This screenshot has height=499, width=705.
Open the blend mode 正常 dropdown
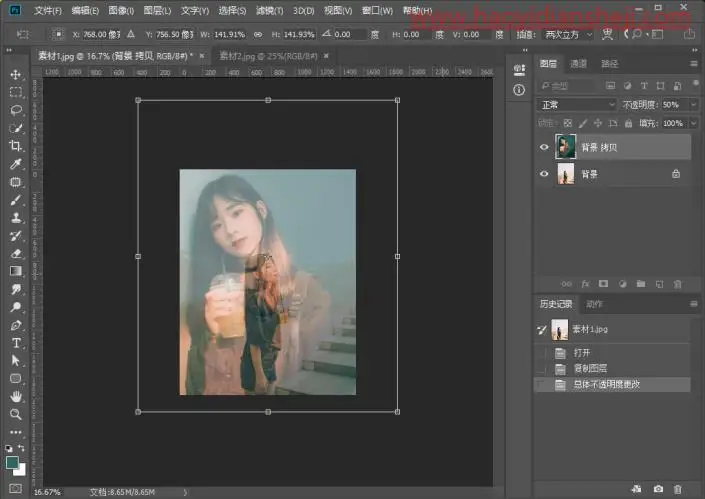coord(577,105)
